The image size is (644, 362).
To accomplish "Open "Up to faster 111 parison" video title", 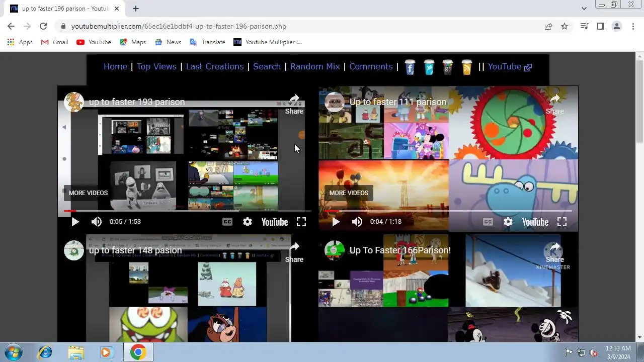I will click(x=398, y=102).
